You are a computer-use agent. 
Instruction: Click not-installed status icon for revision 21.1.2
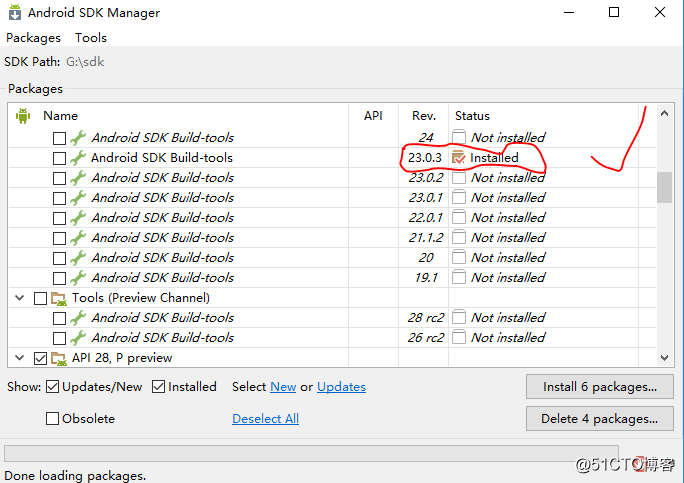point(459,237)
